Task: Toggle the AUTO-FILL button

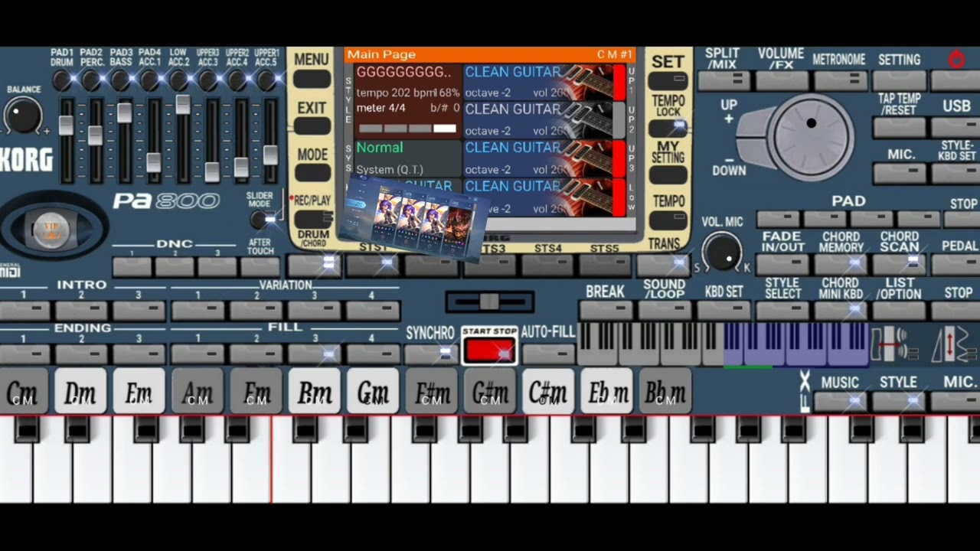Action: (548, 353)
